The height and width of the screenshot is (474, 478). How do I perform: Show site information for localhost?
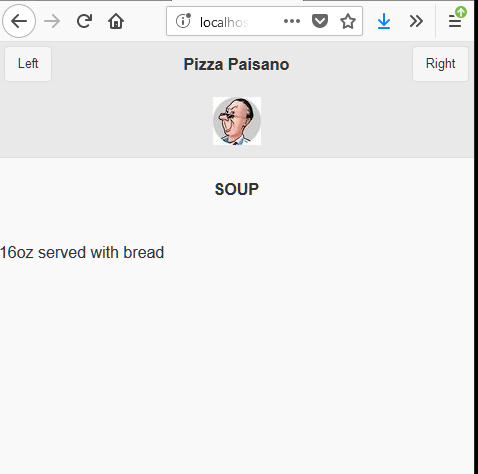point(183,21)
